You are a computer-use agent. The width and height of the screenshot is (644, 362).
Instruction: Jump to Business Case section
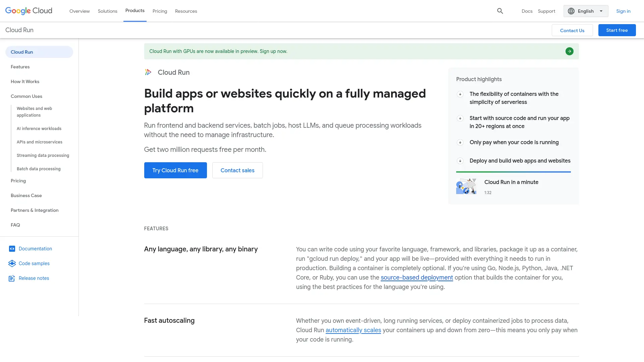tap(26, 195)
